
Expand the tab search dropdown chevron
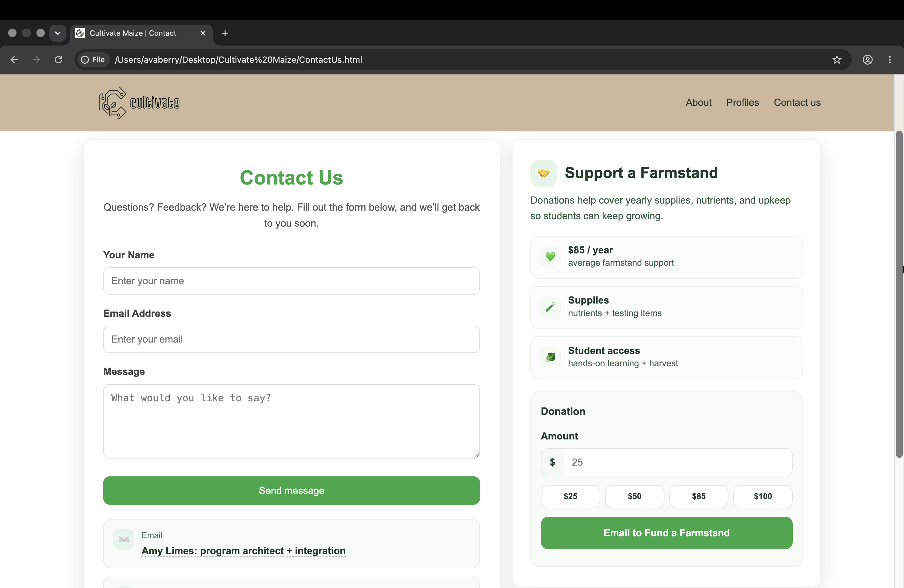pos(58,34)
